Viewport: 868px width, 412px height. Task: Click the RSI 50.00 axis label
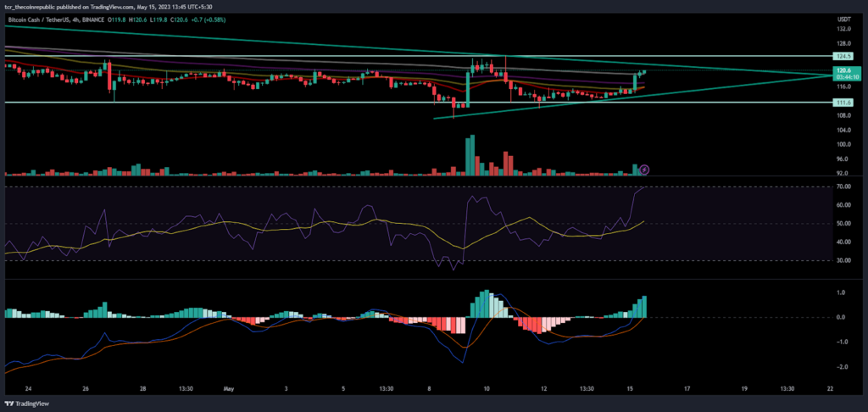pyautogui.click(x=845, y=223)
